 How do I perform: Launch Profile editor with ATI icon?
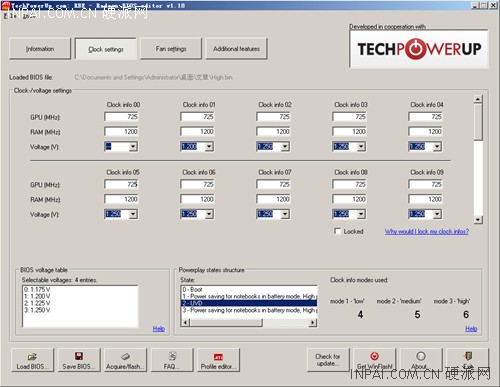pyautogui.click(x=218, y=360)
